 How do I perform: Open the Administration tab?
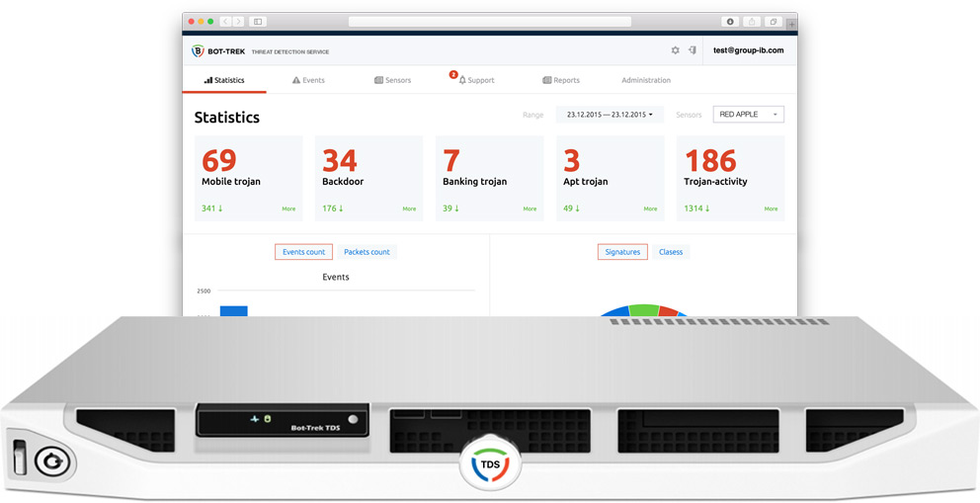[646, 80]
